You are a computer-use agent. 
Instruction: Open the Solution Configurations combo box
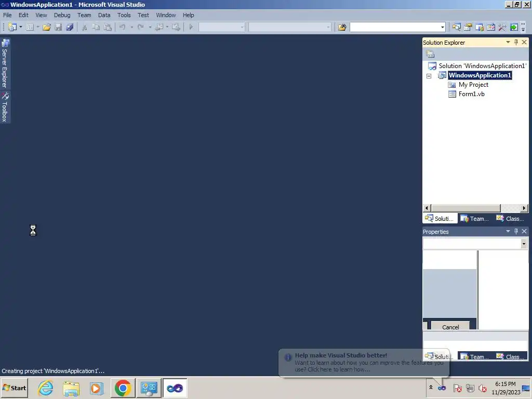tap(221, 27)
